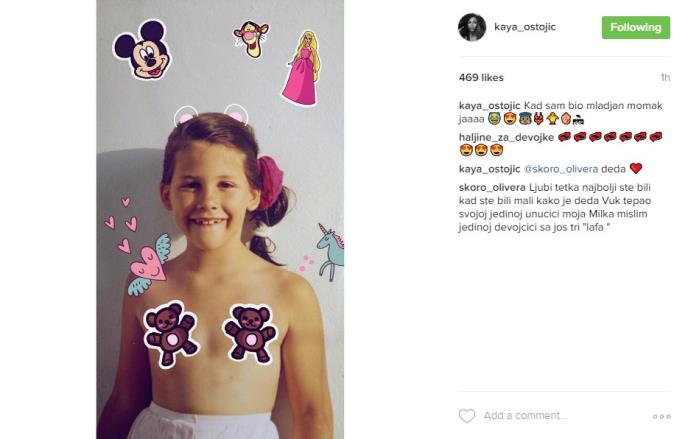This screenshot has height=439, width=688.
Task: Click the Mickey Mouse sticker on photo
Action: click(142, 50)
